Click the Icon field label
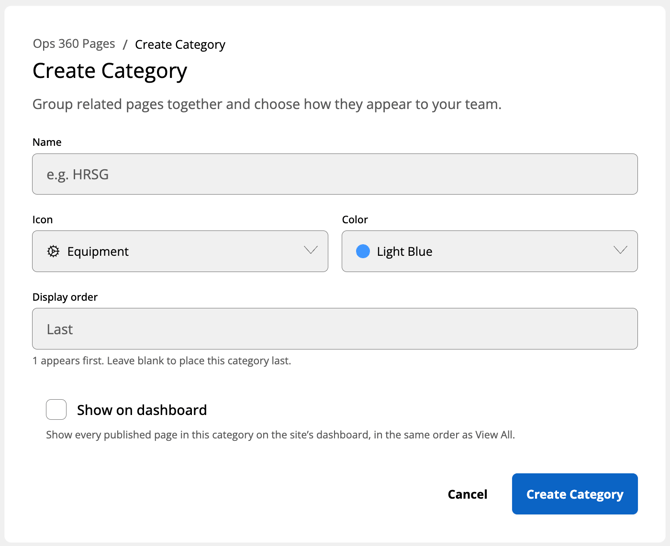This screenshot has height=546, width=670. [x=43, y=220]
